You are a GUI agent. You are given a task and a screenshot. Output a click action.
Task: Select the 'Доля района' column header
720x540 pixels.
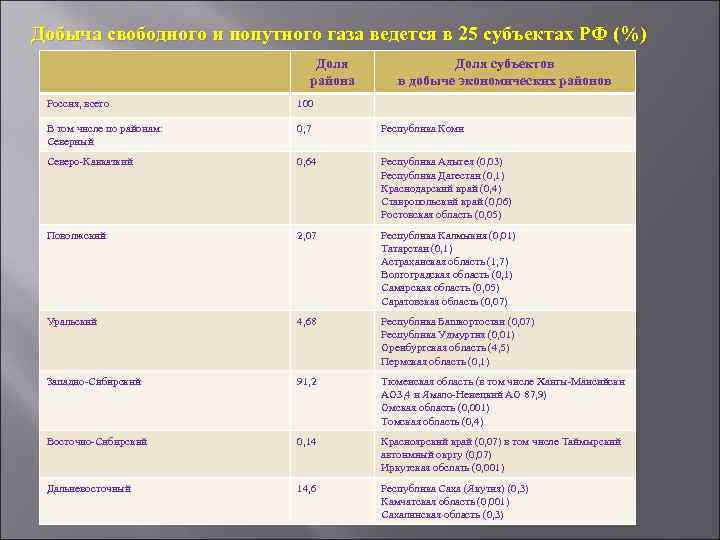(x=332, y=73)
